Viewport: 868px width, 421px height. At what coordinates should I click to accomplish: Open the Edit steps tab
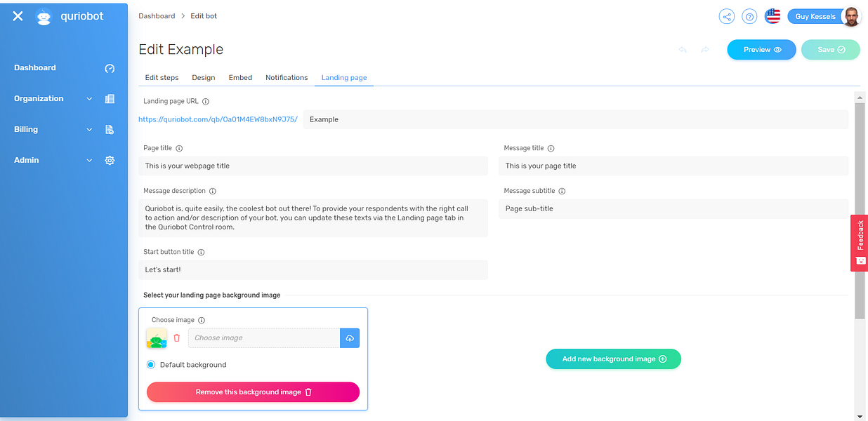(x=162, y=78)
